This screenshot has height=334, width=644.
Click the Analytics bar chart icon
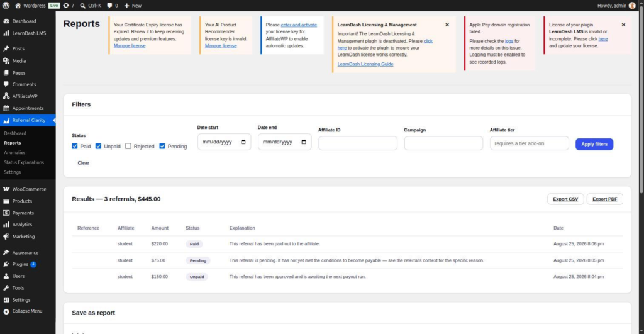click(6, 225)
